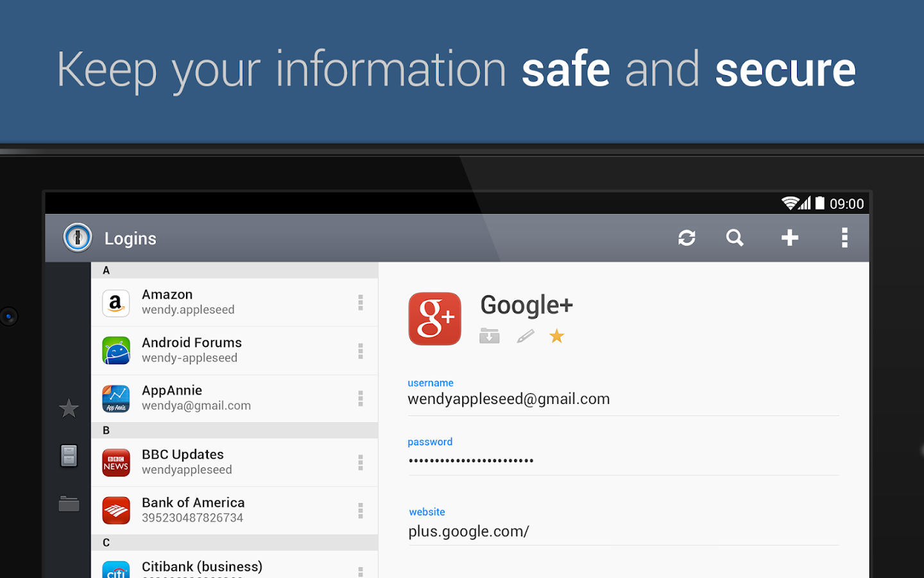Open options menu for Android Forums
Viewport: 924px width, 578px height.
point(361,351)
